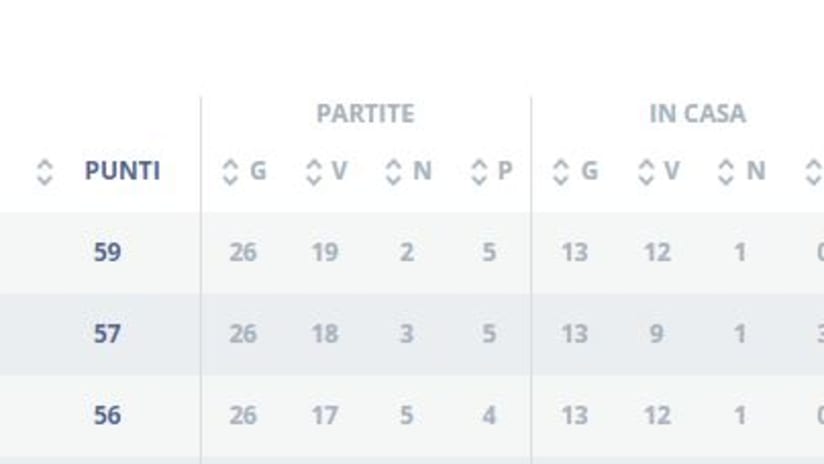Sort by P under PARTITE

pos(491,171)
